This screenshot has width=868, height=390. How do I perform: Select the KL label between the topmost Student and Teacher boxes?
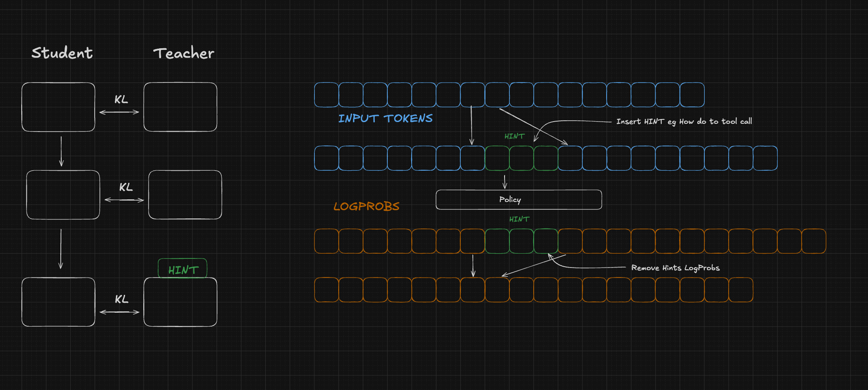pos(121,99)
